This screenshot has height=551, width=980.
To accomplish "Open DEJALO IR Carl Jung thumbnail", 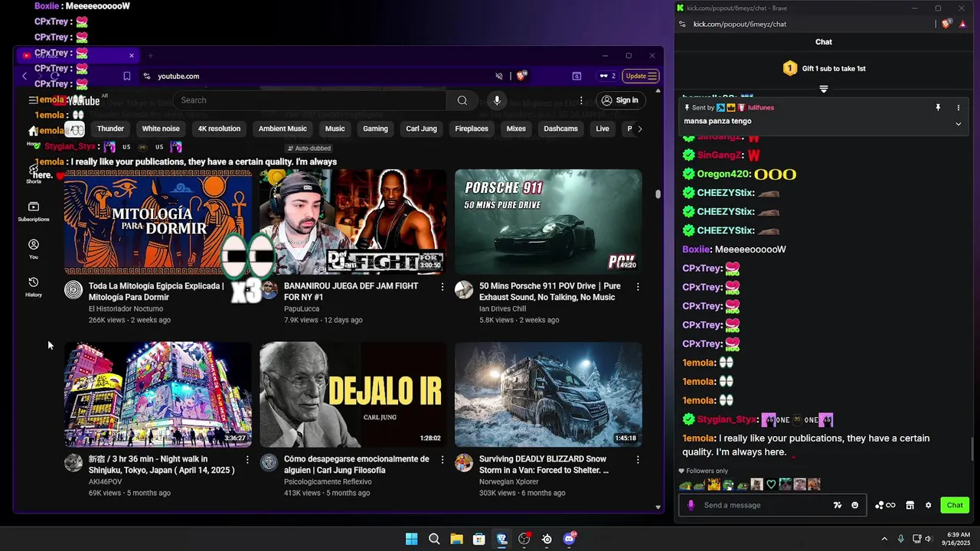I will point(353,395).
